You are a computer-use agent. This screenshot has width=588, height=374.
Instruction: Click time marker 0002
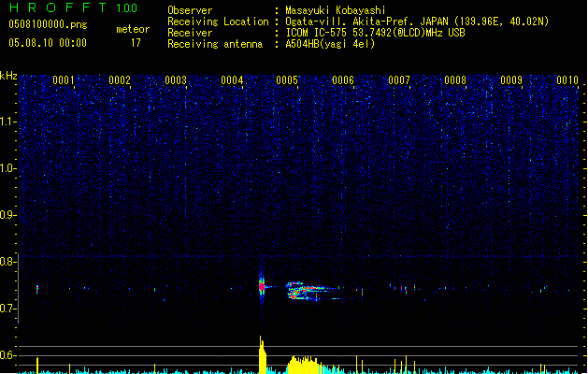pos(120,79)
